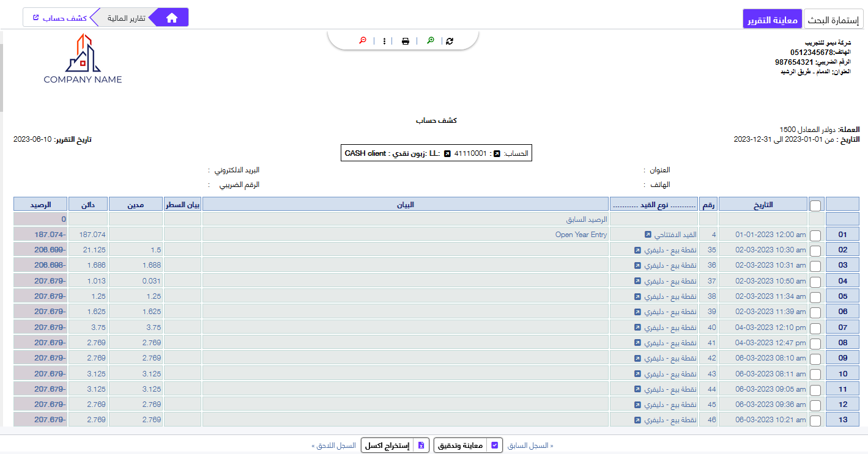Select row number 07 in the table
868x454 pixels.
point(843,327)
